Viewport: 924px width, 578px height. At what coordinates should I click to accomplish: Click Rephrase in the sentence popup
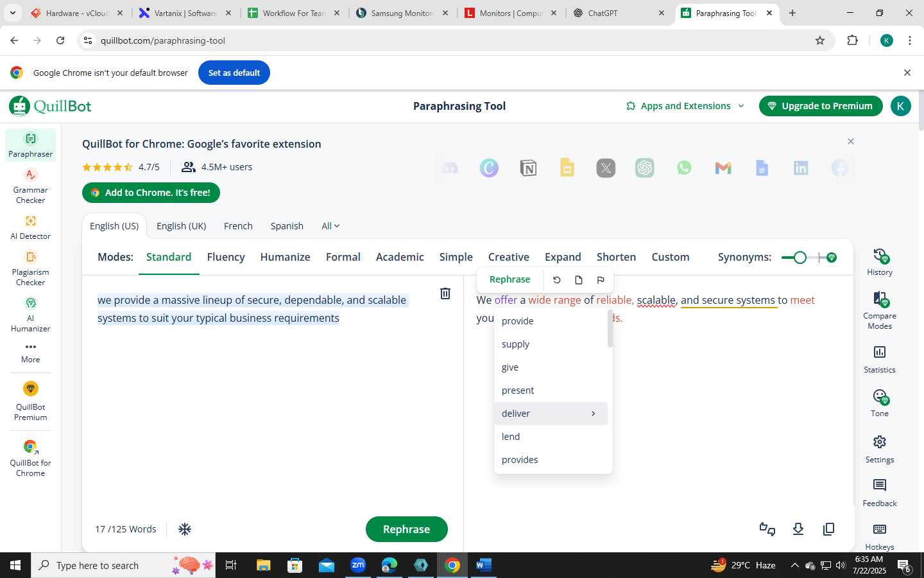(x=509, y=279)
